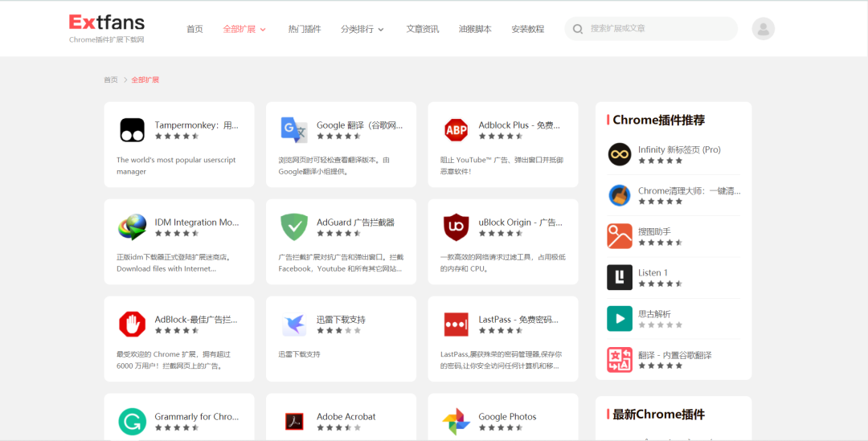The width and height of the screenshot is (868, 441).
Task: Open the LastPass title link
Action: (x=518, y=319)
